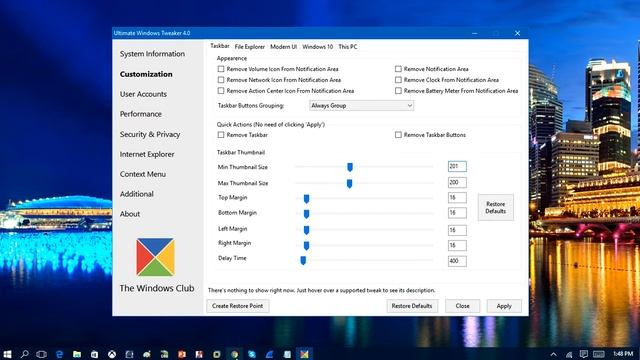This screenshot has width=640, height=360.
Task: Open the Store app taskbar icon
Action: point(94,354)
